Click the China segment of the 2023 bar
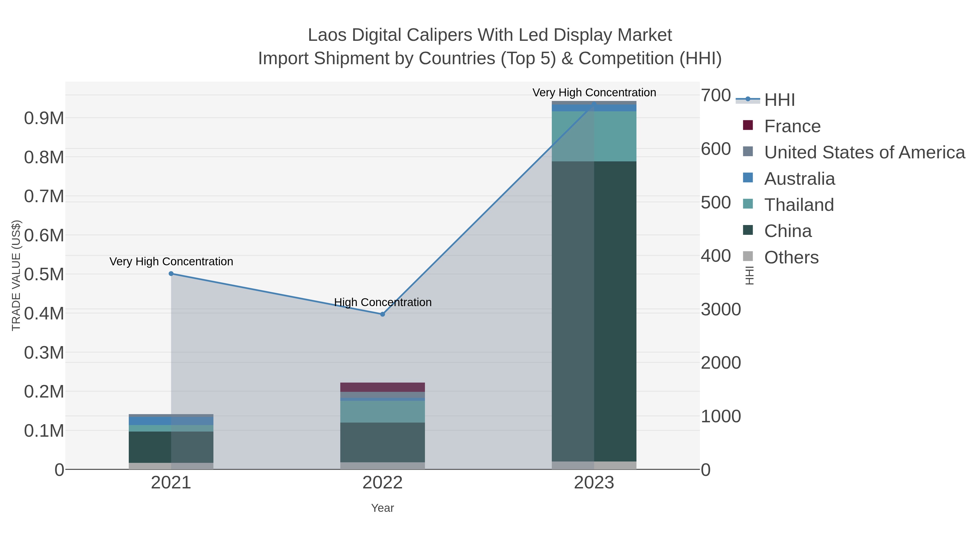The height and width of the screenshot is (551, 980). [594, 311]
